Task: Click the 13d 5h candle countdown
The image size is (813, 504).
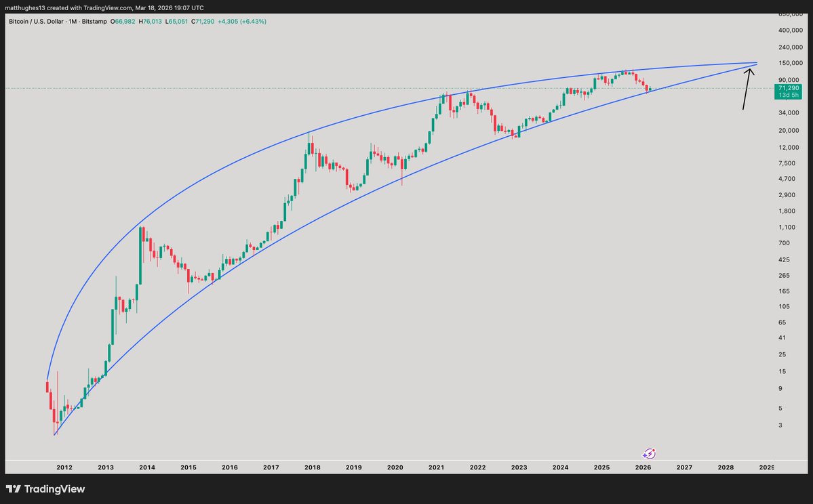Action: [x=788, y=96]
